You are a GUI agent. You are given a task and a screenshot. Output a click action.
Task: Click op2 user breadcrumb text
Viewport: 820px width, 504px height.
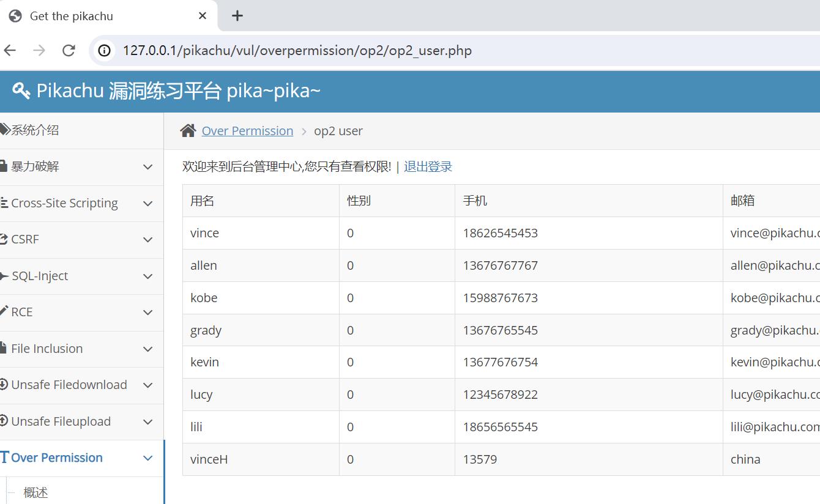tap(338, 131)
